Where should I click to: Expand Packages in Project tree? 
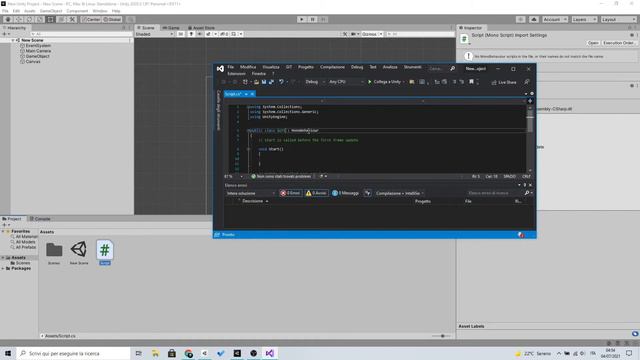coord(3,269)
